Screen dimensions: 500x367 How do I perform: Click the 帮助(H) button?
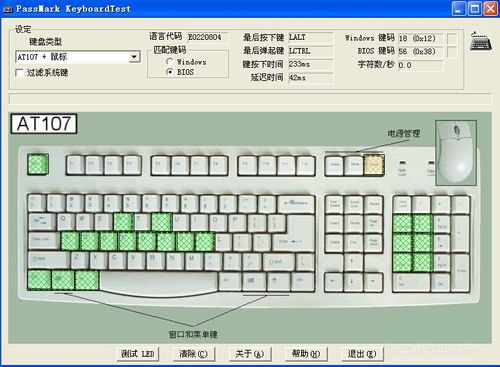point(306,354)
